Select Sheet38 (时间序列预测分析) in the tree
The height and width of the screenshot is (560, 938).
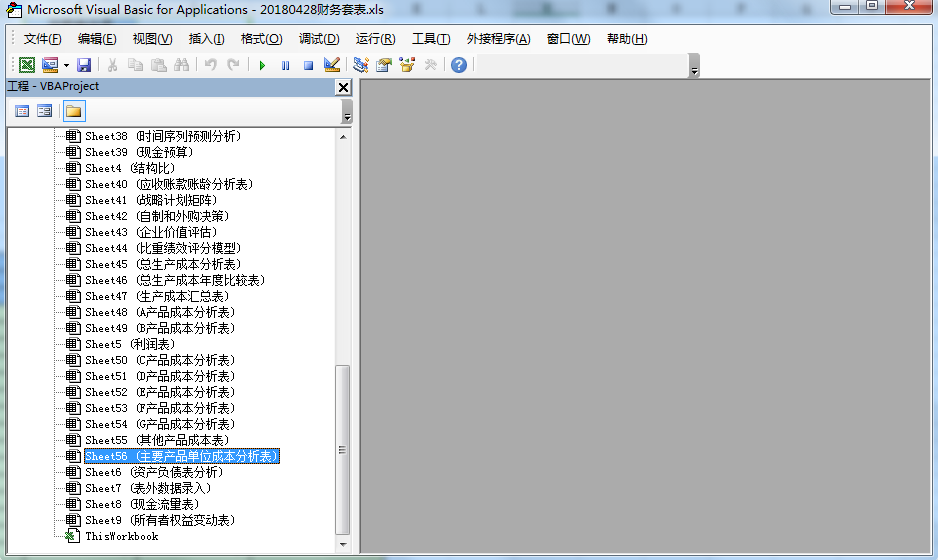click(163, 136)
